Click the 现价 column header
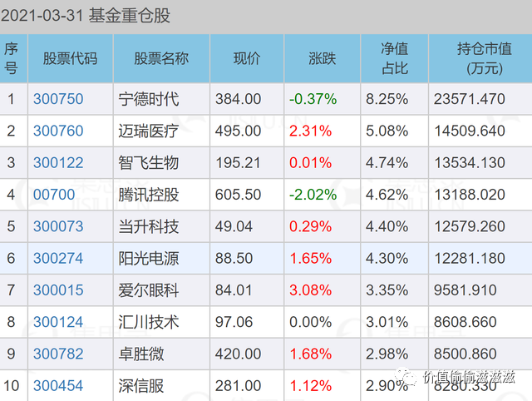Viewport: 532px width, 401px height. click(247, 58)
